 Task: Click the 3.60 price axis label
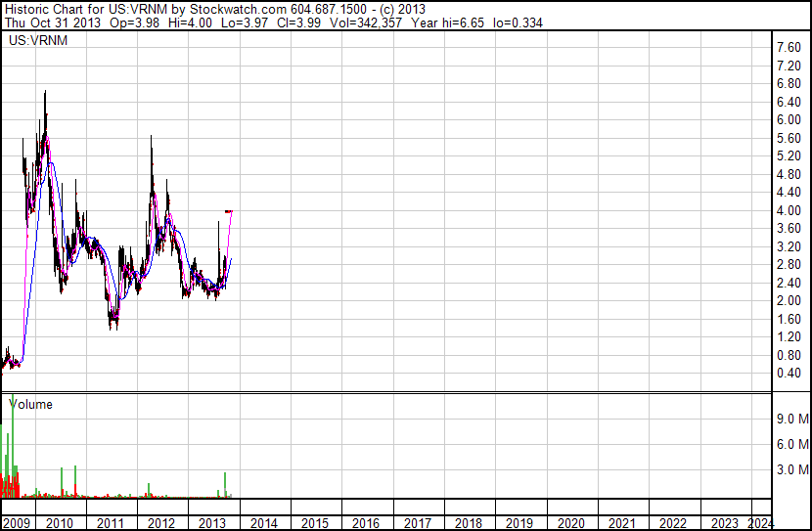click(x=789, y=228)
